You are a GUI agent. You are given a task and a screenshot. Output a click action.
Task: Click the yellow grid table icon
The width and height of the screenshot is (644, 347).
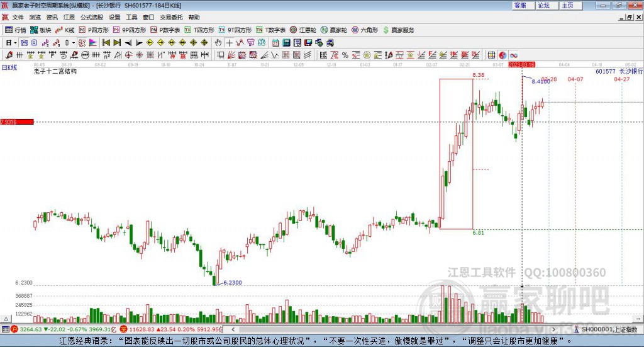click(x=491, y=55)
